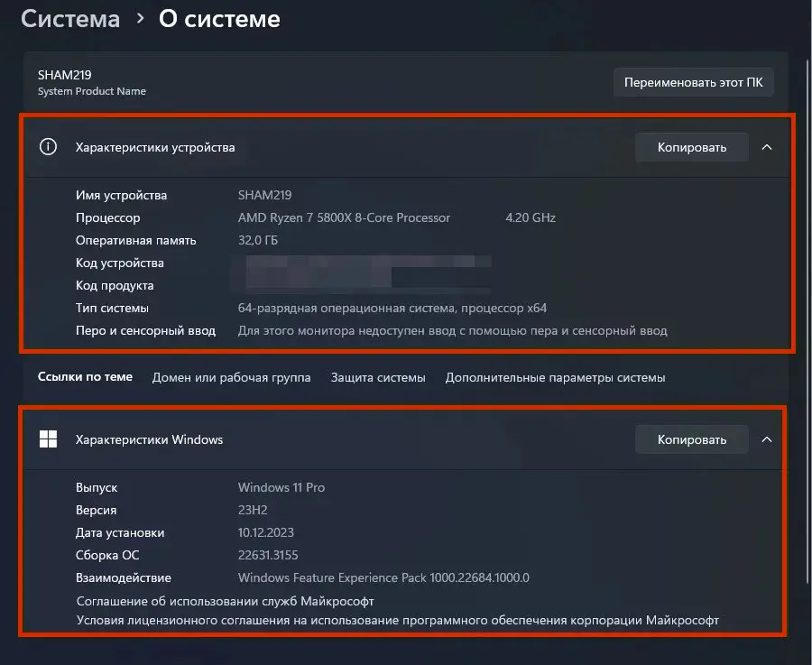Click the breadcrumb arrow after Система
This screenshot has width=812, height=665.
pos(140,18)
